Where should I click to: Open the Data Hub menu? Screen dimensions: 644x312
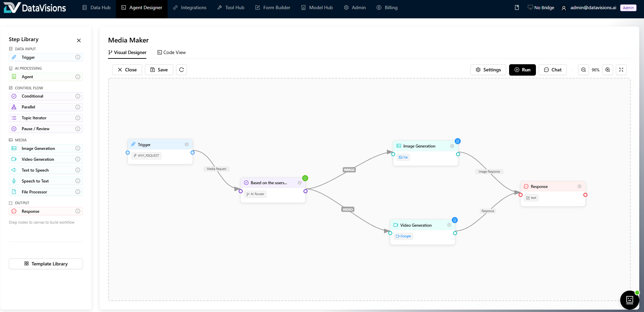coord(97,7)
